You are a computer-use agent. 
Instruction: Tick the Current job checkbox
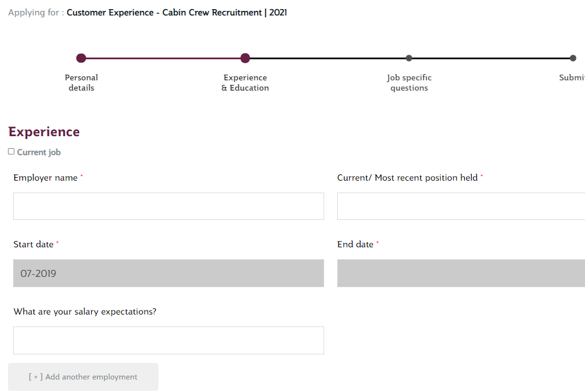[11, 152]
